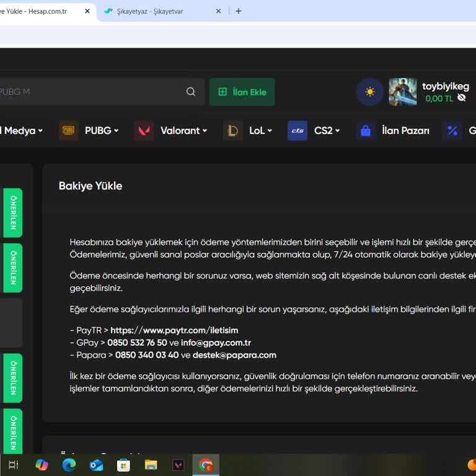
Task: Click the İlan Ekle plus icon
Action: tap(223, 92)
